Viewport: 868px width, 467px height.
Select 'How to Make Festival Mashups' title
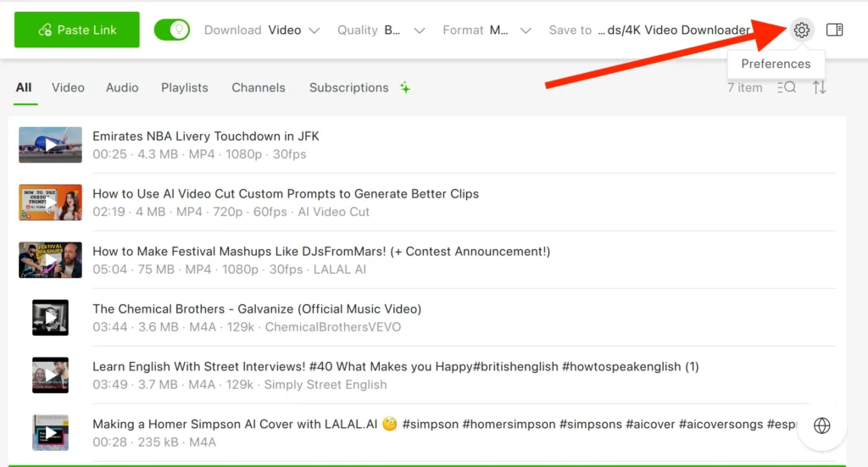(x=321, y=251)
